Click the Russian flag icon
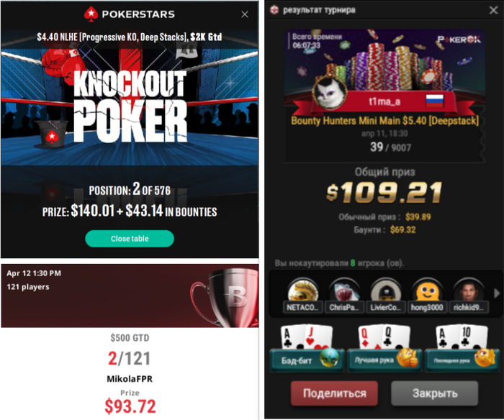Screen dimensions: 504x420 click(x=435, y=101)
